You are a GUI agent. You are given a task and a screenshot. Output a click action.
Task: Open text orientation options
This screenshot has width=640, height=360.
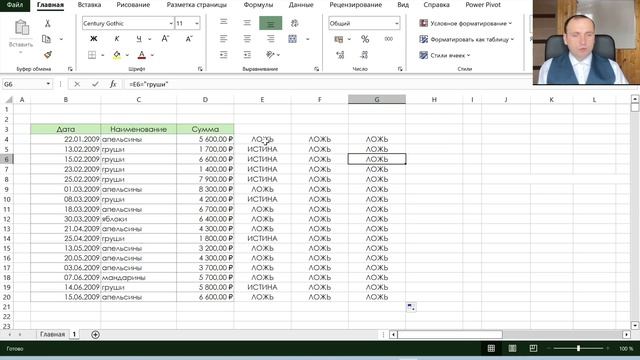coord(272,55)
